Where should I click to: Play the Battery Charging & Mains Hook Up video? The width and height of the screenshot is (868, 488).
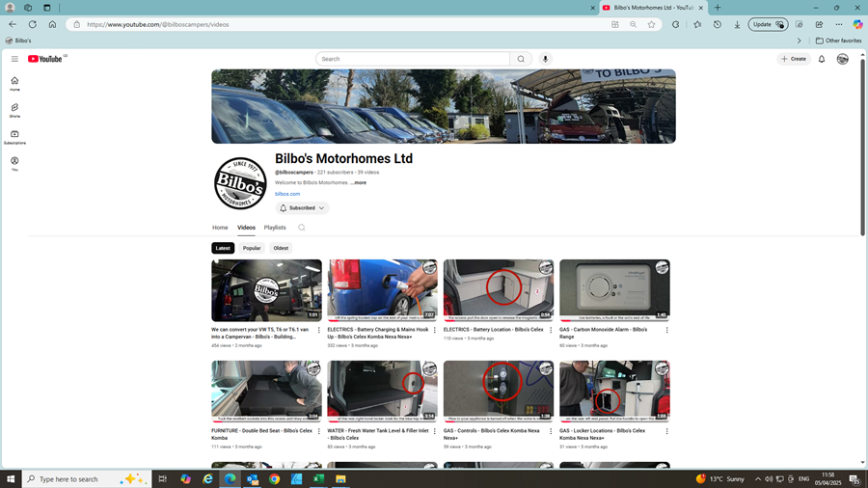coord(382,290)
